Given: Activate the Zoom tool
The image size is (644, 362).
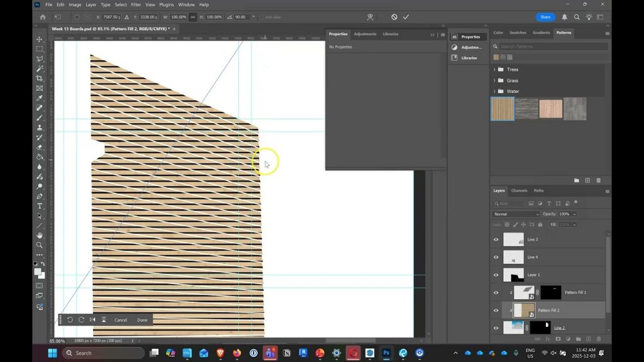Looking at the screenshot, I should pos(40,244).
